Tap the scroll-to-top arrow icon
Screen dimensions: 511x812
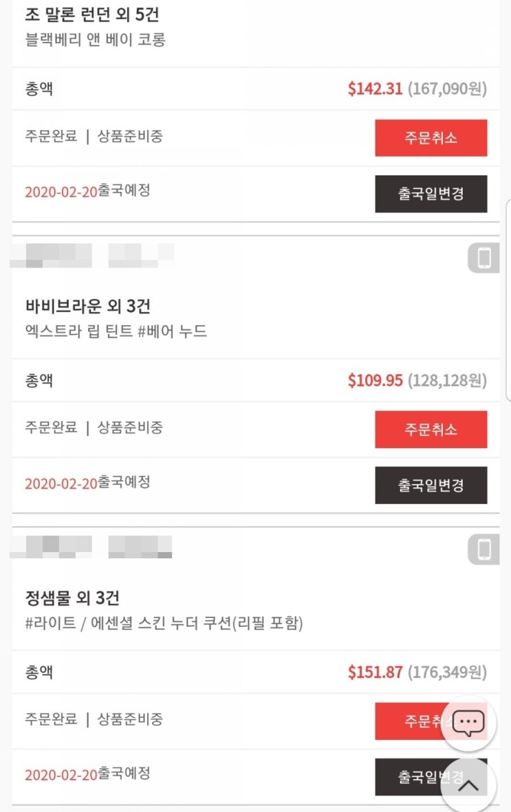[468, 785]
